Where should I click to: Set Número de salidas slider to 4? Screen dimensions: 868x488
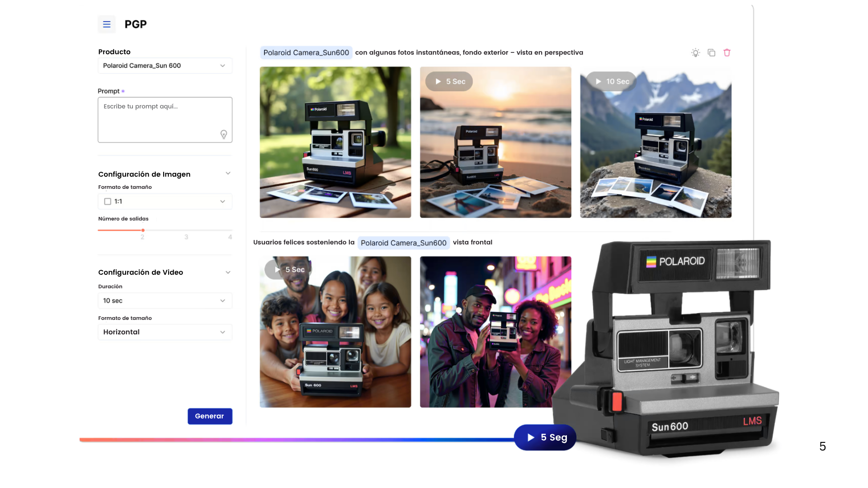pos(230,230)
